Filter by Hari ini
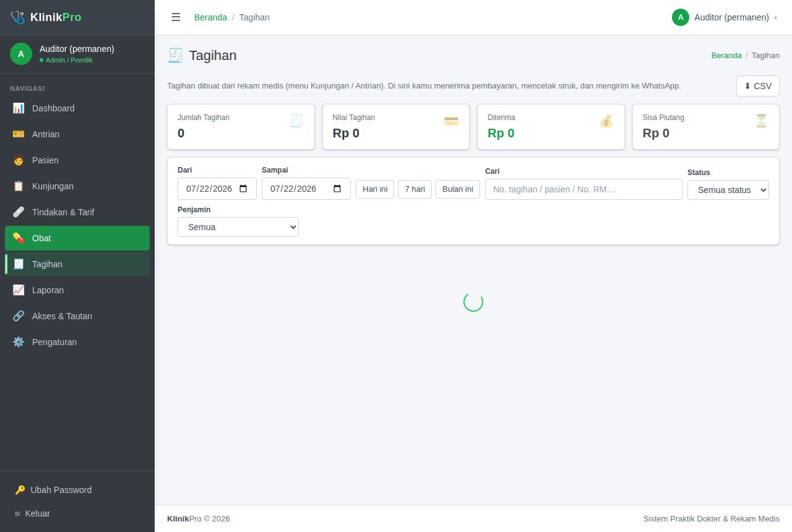 pos(375,189)
